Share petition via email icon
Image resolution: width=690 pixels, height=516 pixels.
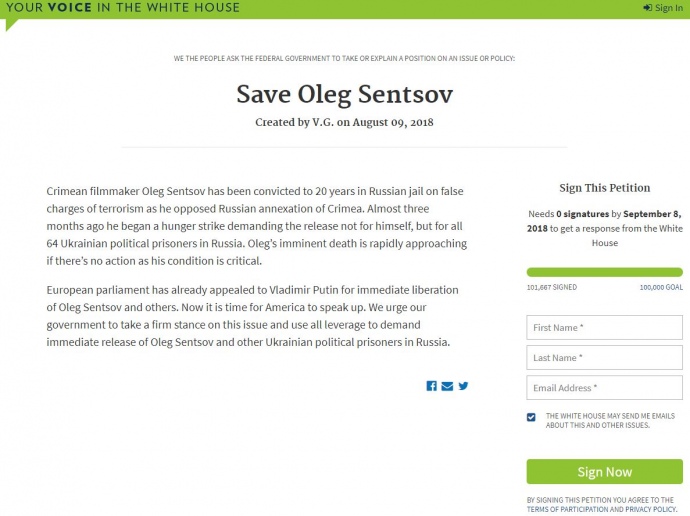447,386
